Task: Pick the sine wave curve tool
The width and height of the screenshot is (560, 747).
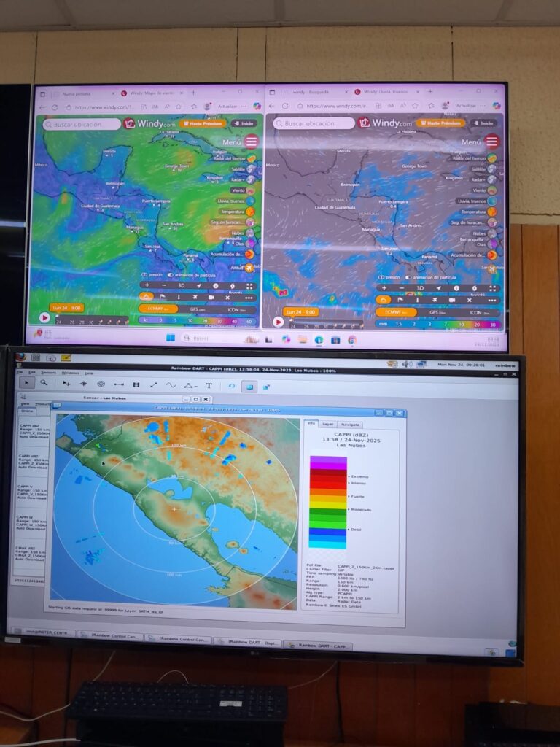Action: (171, 384)
